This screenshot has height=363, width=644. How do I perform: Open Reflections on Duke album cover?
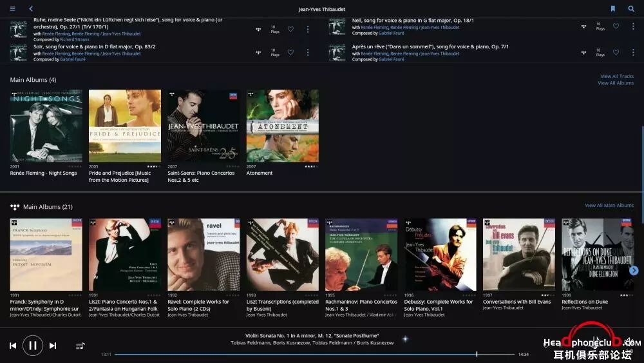click(x=598, y=255)
